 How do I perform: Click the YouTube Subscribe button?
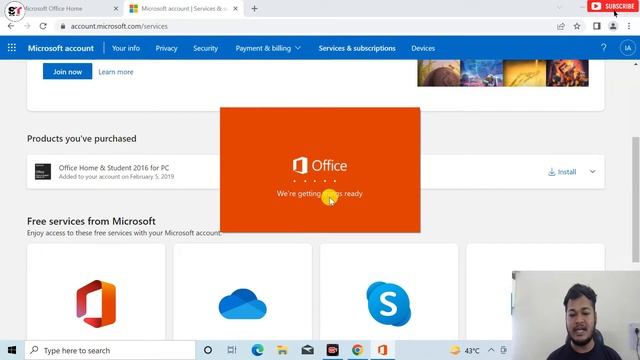click(613, 6)
